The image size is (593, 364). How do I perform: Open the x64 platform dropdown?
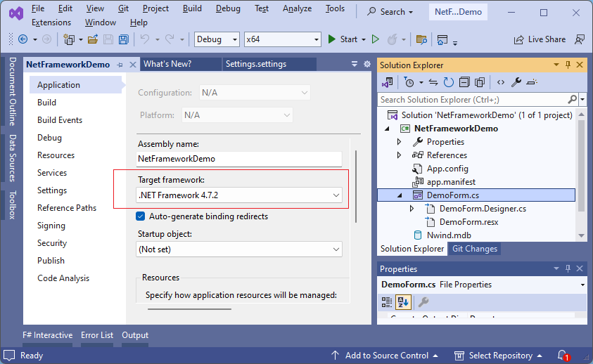[316, 39]
